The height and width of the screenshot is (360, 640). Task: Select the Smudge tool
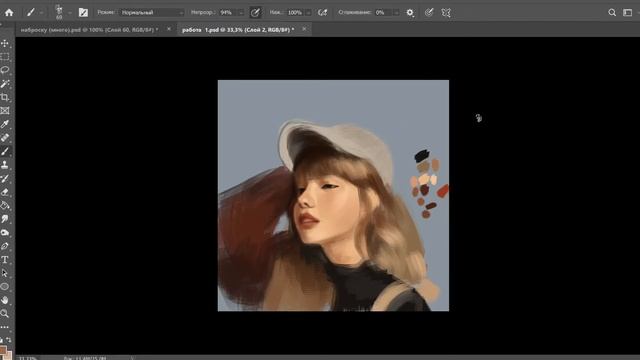coord(5,219)
